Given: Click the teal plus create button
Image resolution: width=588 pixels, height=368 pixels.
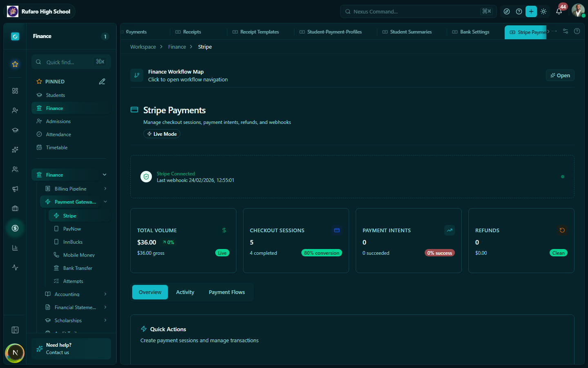Looking at the screenshot, I should pyautogui.click(x=531, y=11).
